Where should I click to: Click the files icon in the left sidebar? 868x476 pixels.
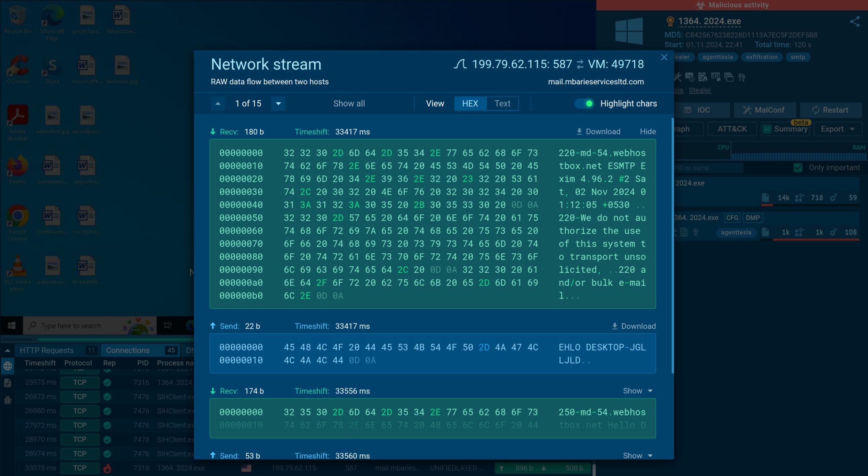[x=8, y=383]
